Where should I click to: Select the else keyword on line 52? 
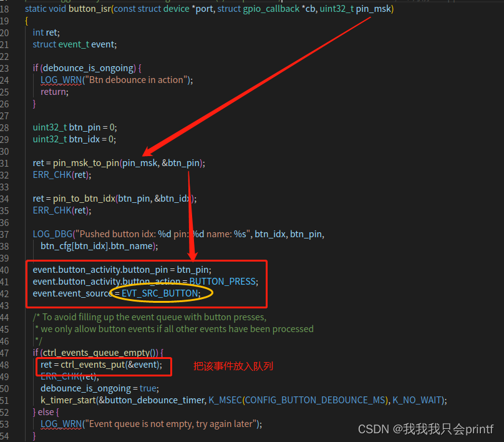pyautogui.click(x=47, y=411)
